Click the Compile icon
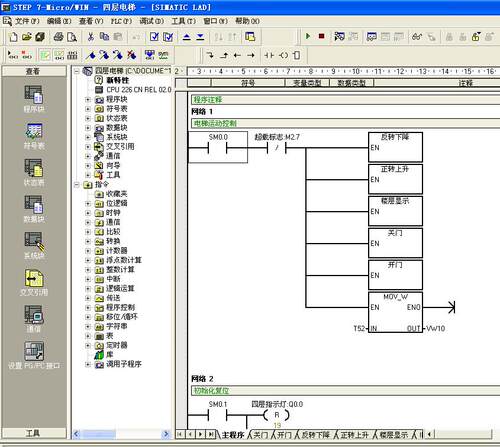The height and width of the screenshot is (447, 500). 154,37
